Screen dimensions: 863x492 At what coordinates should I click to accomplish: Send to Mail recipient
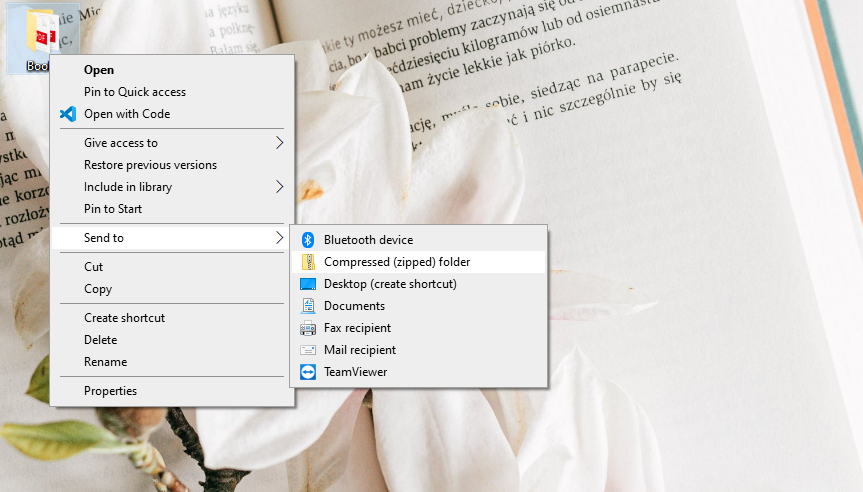click(x=419, y=350)
